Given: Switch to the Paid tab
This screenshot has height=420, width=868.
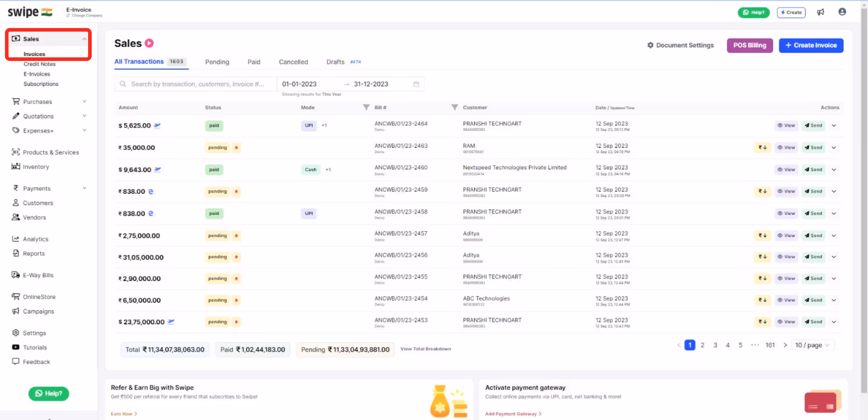Looking at the screenshot, I should tap(254, 62).
